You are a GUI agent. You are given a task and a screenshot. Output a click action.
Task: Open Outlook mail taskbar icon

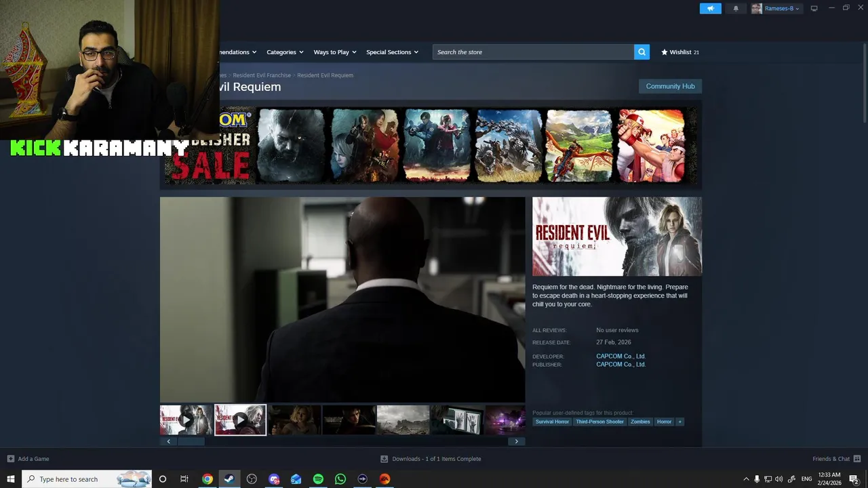click(x=296, y=479)
